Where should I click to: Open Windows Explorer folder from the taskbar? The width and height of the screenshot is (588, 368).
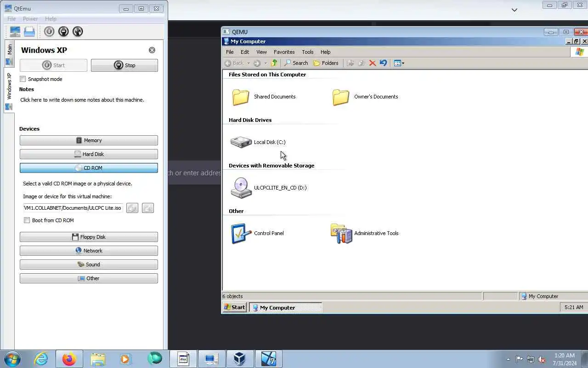click(98, 359)
